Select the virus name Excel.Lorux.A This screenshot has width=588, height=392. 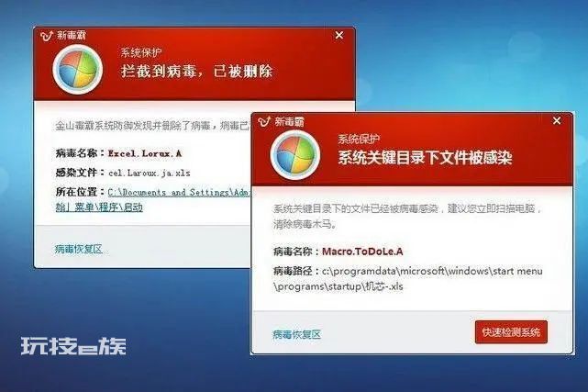pyautogui.click(x=145, y=153)
